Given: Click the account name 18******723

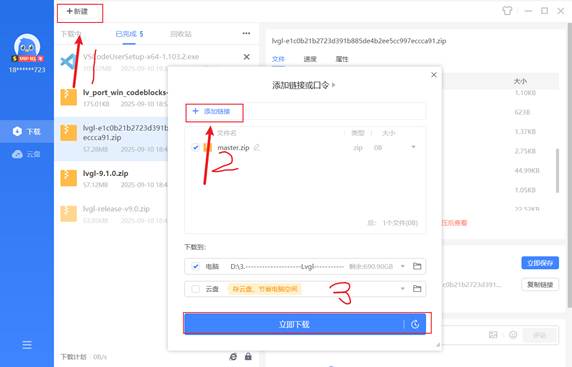Looking at the screenshot, I should pos(27,69).
